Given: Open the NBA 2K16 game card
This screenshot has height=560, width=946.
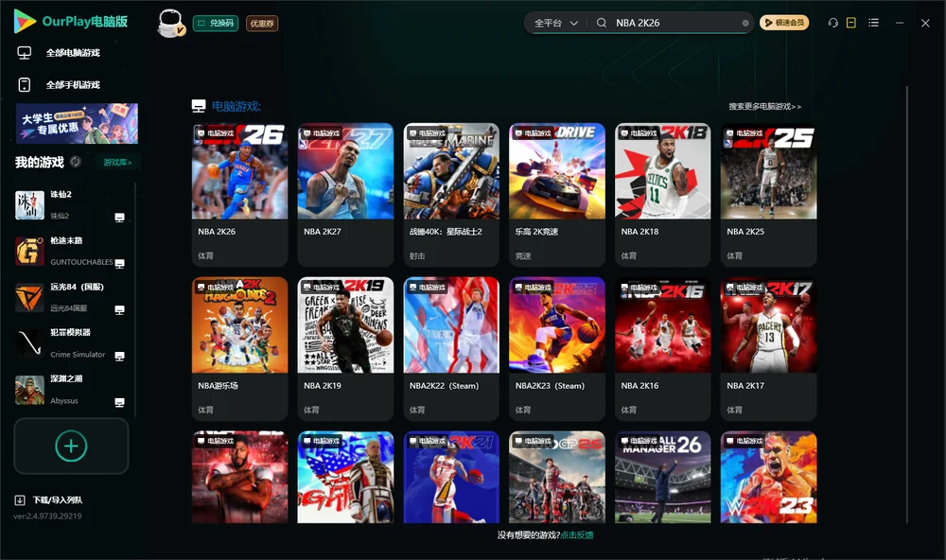Looking at the screenshot, I should 662,348.
